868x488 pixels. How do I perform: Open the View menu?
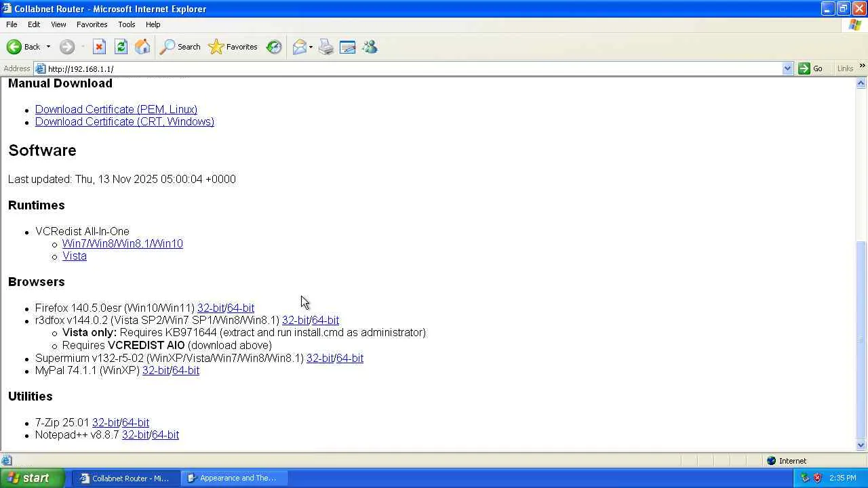(58, 24)
